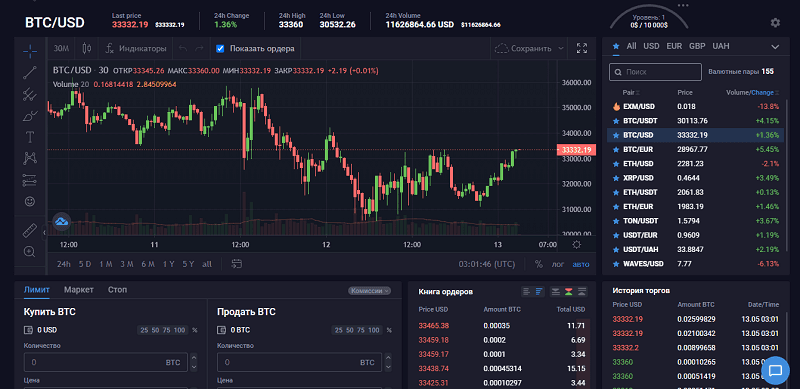Open the forecast and measurement tools

click(30, 180)
